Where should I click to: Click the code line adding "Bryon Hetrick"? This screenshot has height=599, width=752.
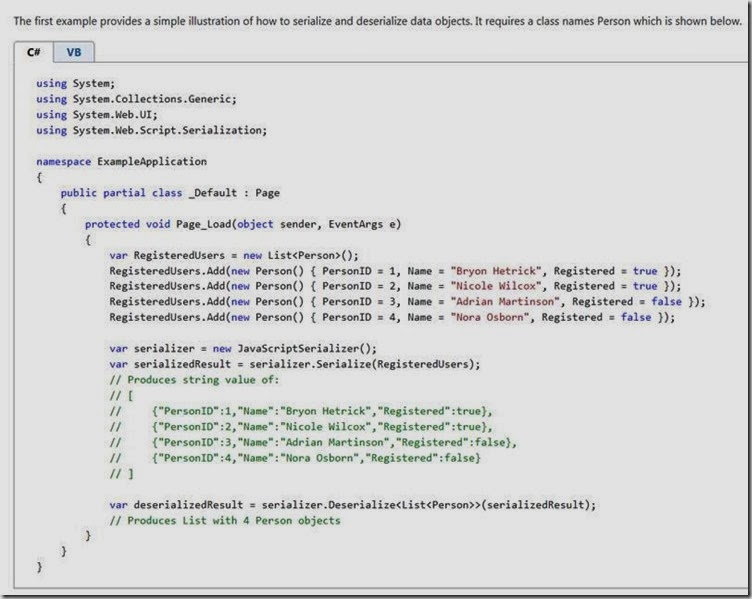pos(395,271)
